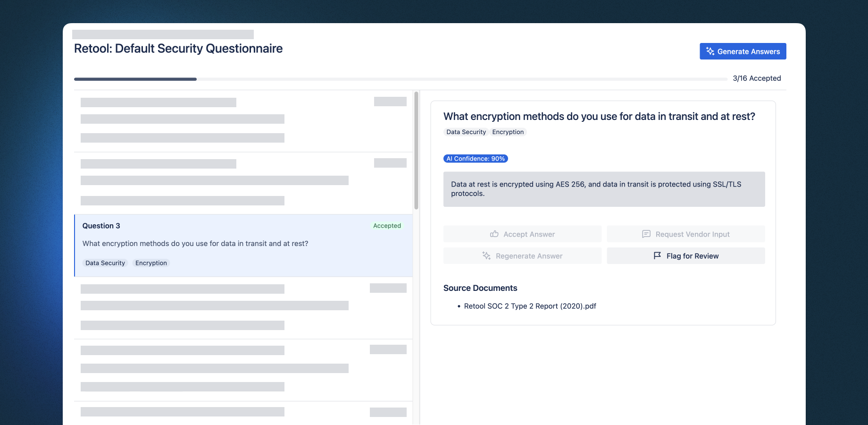
Task: Click the chat bubble icon for vendor input
Action: click(x=646, y=234)
